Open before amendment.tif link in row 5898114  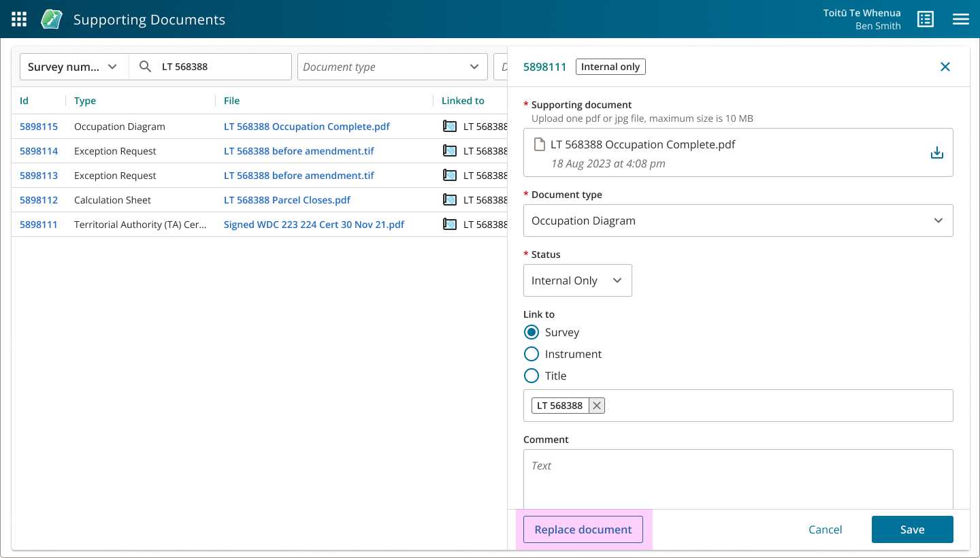click(x=299, y=151)
